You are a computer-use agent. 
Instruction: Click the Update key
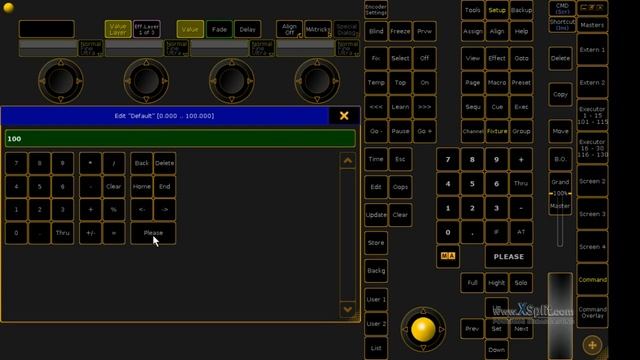pyautogui.click(x=376, y=215)
